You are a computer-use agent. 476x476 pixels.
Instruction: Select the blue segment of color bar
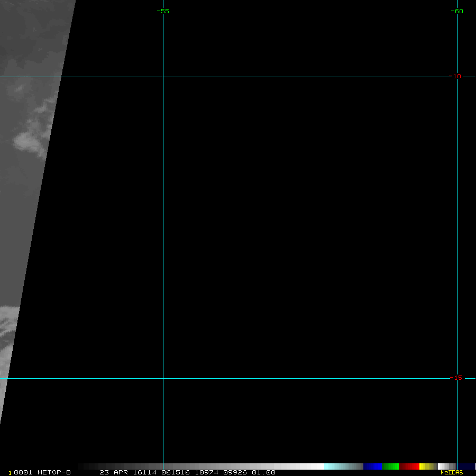pos(372,466)
